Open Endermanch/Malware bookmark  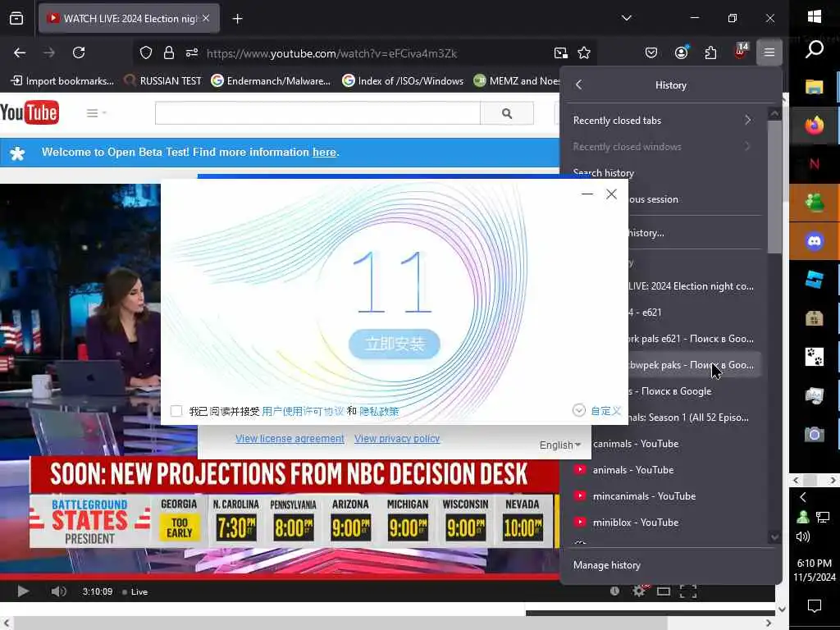click(x=271, y=81)
